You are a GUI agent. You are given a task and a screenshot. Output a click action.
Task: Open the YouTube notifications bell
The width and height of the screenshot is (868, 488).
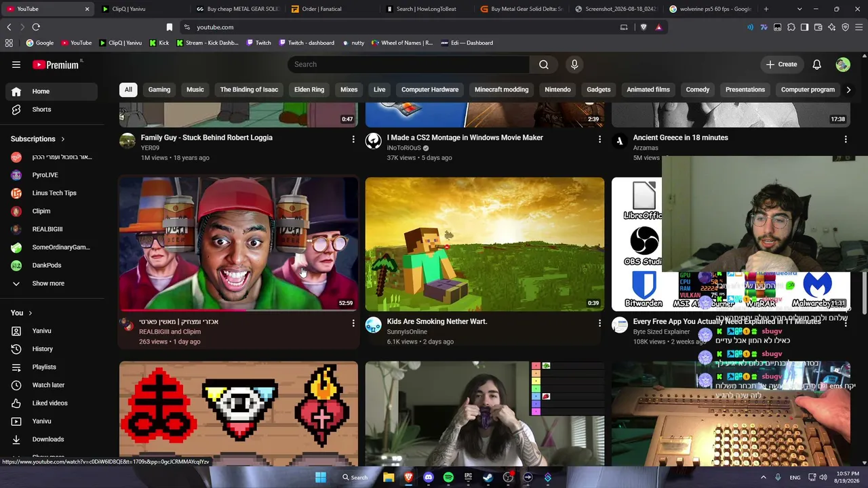tap(817, 64)
